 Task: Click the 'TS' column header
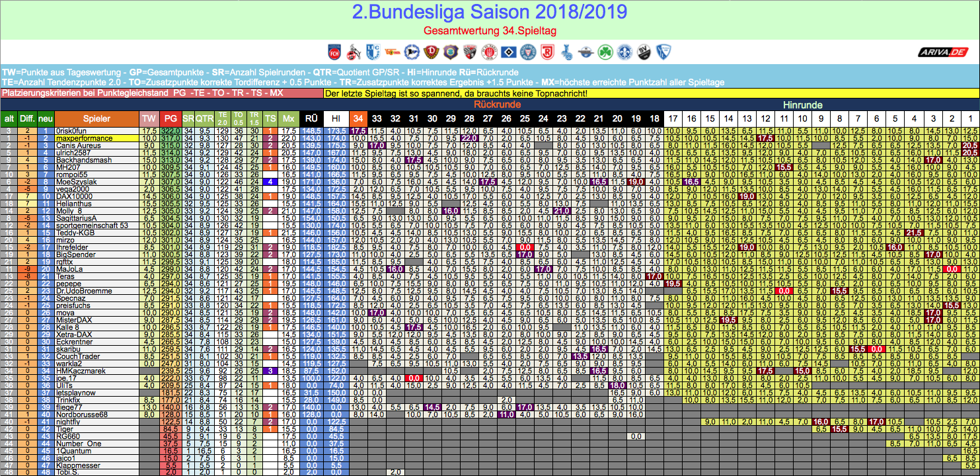[270, 118]
